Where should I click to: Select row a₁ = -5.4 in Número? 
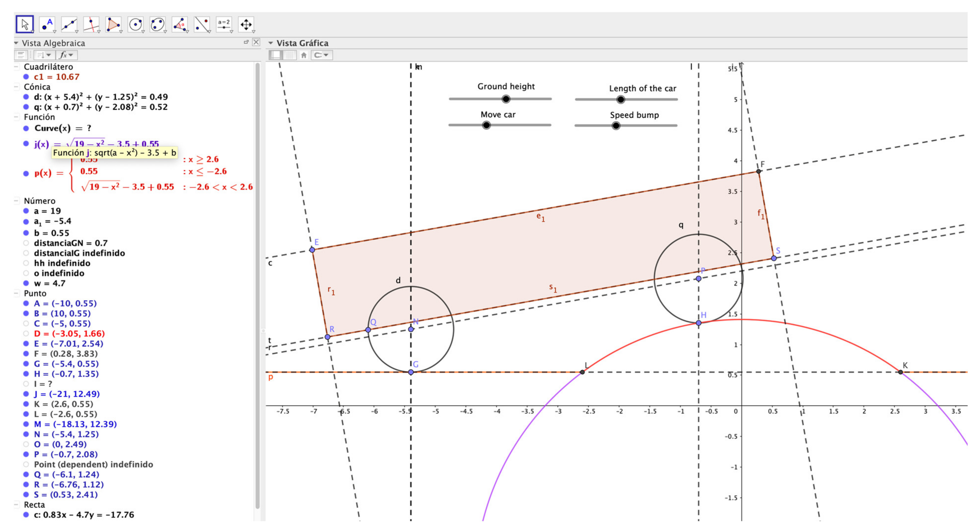(52, 221)
